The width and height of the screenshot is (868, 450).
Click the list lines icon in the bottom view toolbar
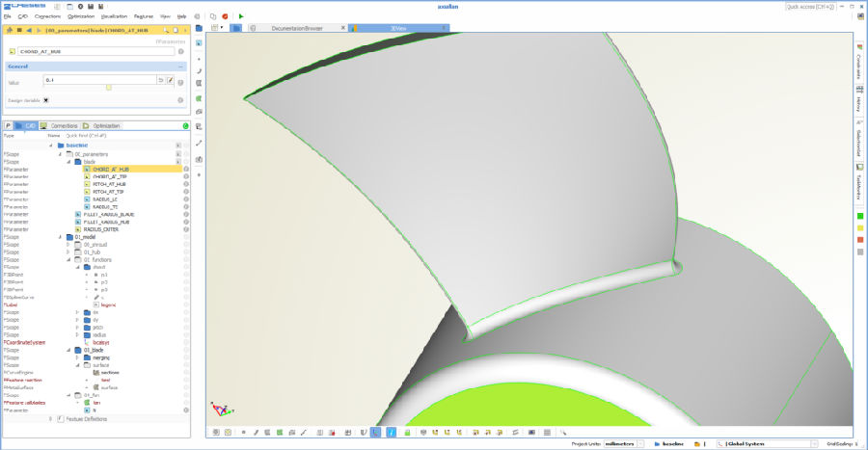(x=547, y=433)
